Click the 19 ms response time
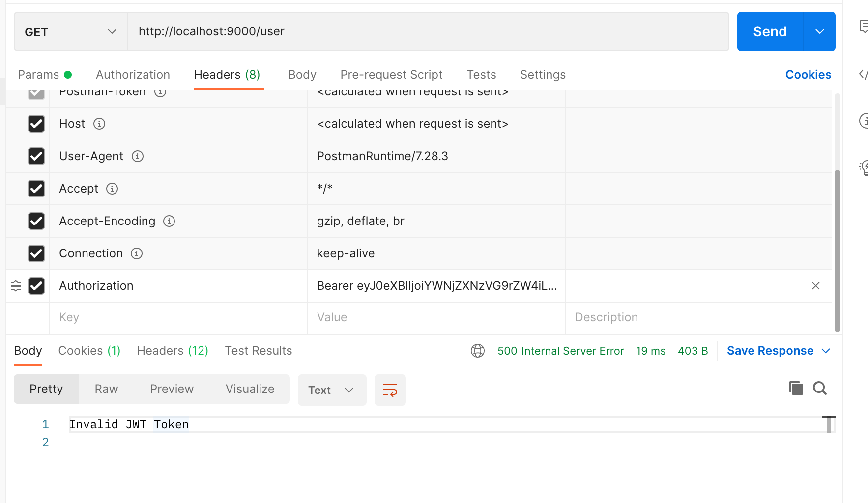The width and height of the screenshot is (868, 503). pos(651,351)
